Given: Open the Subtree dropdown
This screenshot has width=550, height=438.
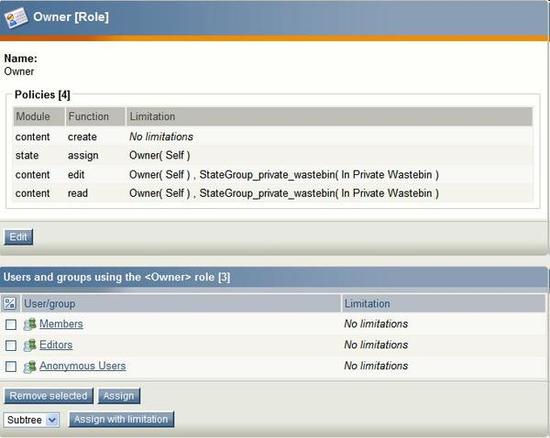Looking at the screenshot, I should tap(32, 420).
